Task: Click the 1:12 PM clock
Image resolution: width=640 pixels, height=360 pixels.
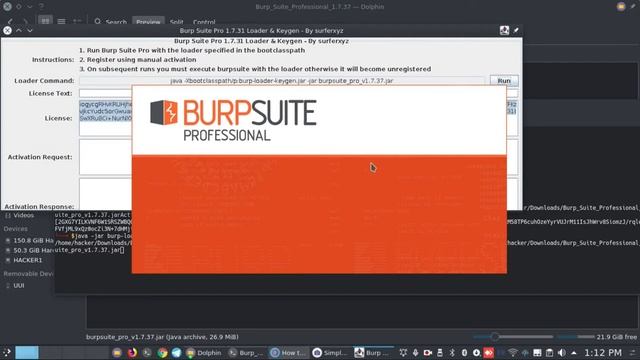Action: 603,352
